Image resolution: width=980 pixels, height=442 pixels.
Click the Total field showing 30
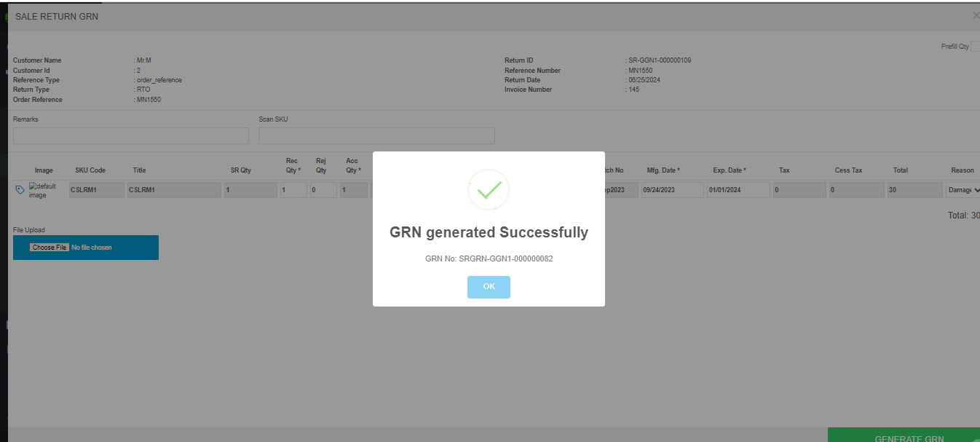pos(914,190)
